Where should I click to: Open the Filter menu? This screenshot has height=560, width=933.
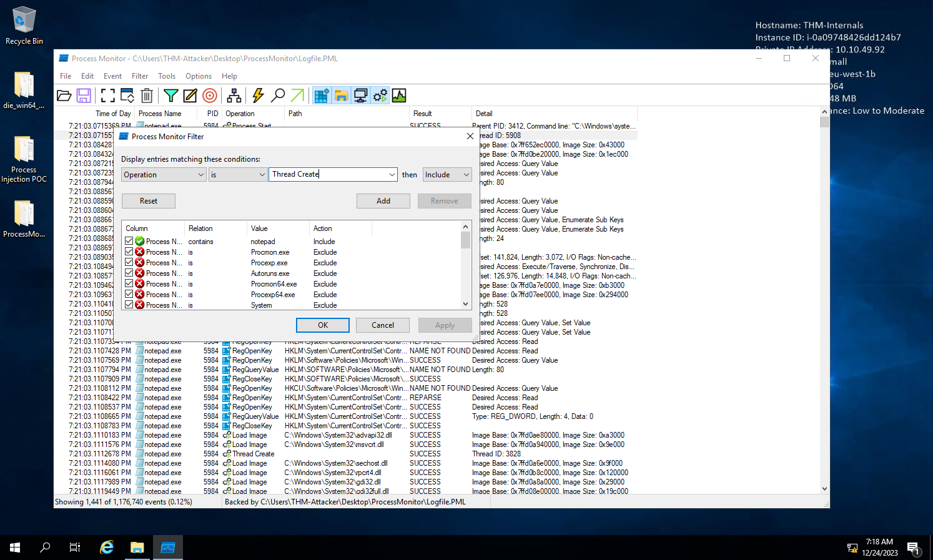(x=140, y=76)
